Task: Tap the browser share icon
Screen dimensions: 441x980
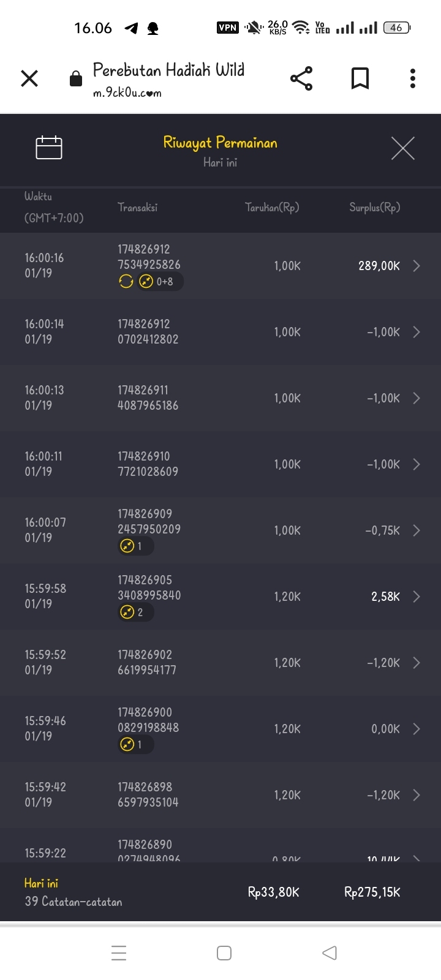Action: click(x=301, y=78)
